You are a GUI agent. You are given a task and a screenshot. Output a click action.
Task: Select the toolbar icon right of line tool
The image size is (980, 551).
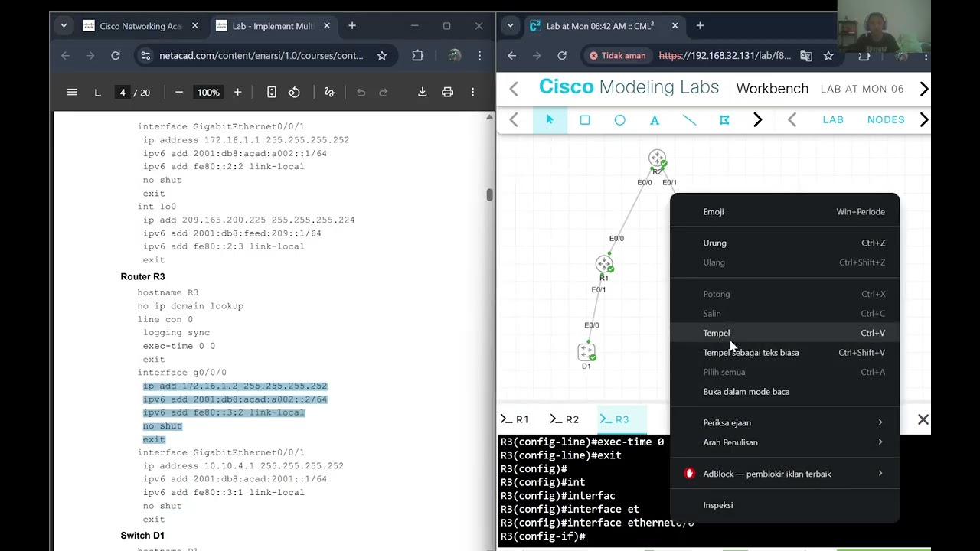tap(724, 120)
